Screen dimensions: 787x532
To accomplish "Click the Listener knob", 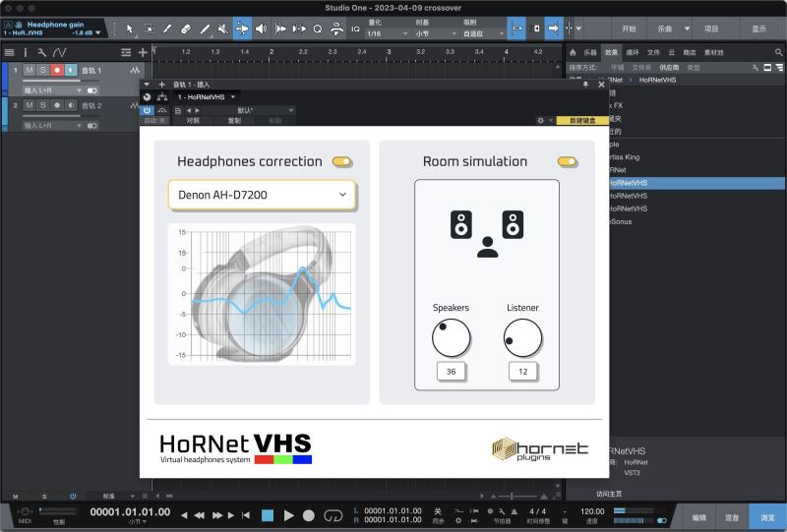I will click(x=522, y=337).
